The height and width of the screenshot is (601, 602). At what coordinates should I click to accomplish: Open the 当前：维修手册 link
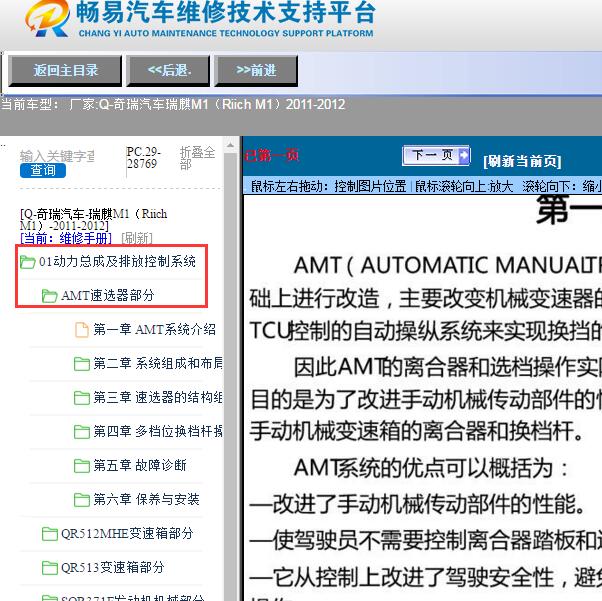pyautogui.click(x=66, y=238)
